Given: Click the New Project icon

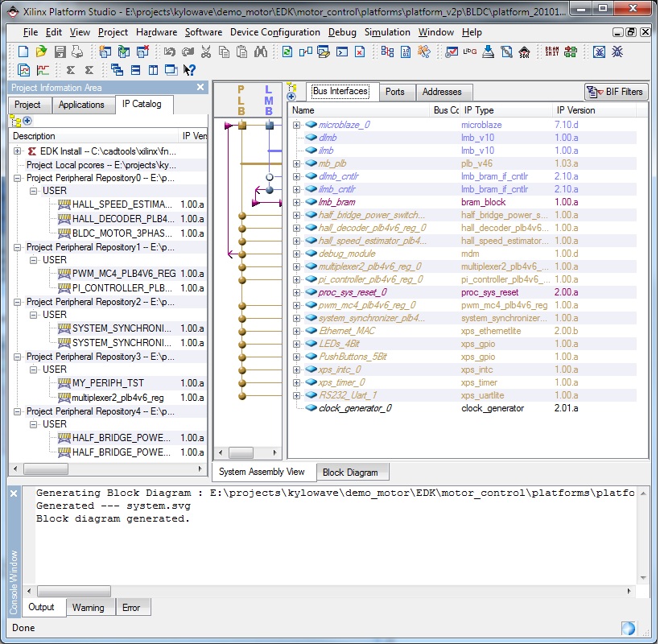Looking at the screenshot, I should tap(23, 52).
